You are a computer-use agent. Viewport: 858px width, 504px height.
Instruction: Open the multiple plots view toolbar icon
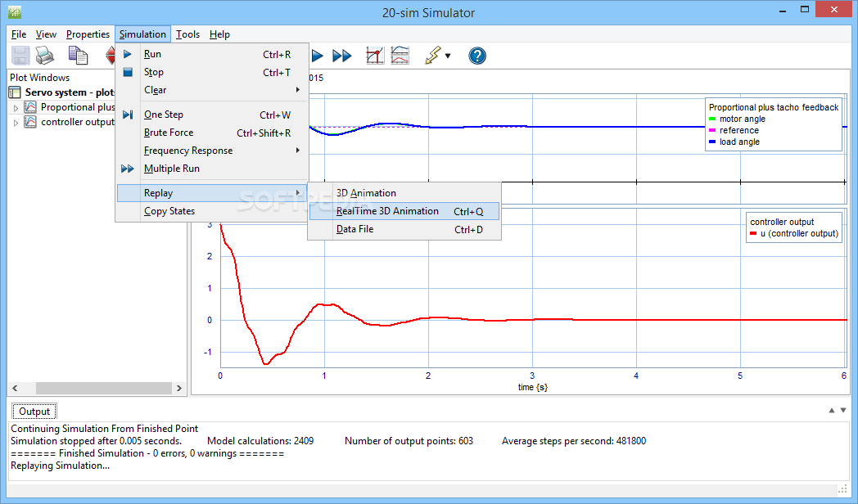click(400, 55)
